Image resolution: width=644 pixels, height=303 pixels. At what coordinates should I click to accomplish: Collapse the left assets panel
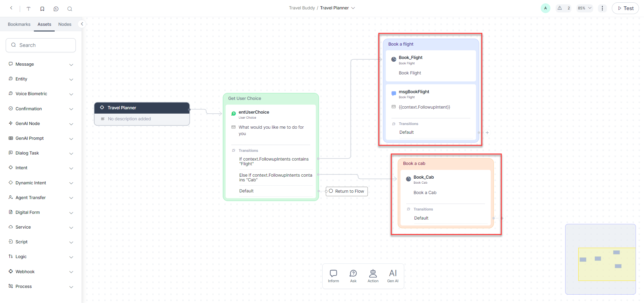82,24
